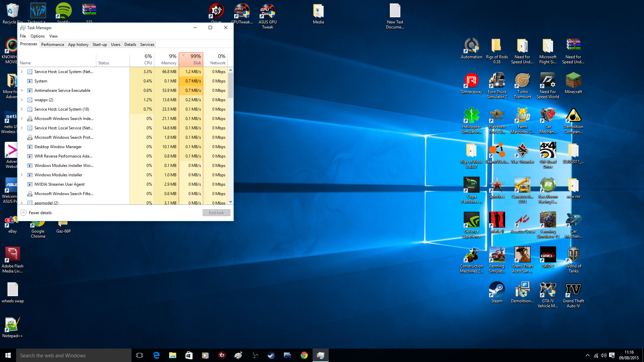Viewport: 644px width, 362px height.
Task: Expand wsappx (2) process group
Action: coord(22,100)
